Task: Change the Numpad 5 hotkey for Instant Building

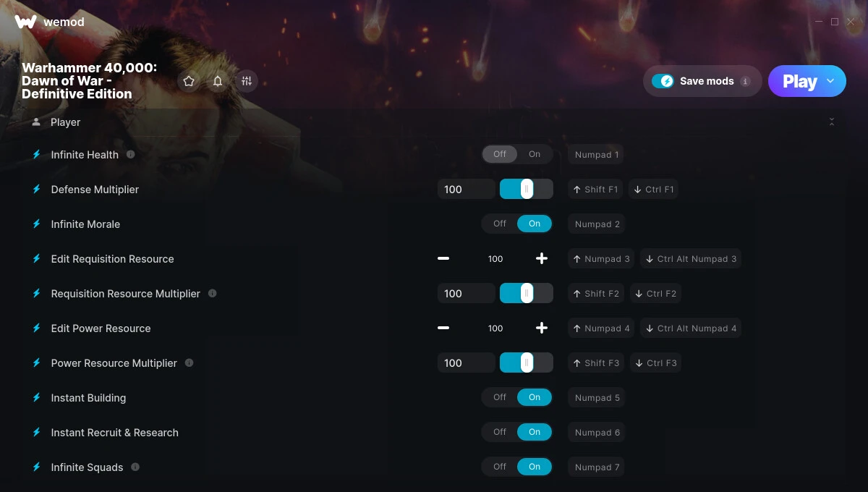Action: click(597, 397)
